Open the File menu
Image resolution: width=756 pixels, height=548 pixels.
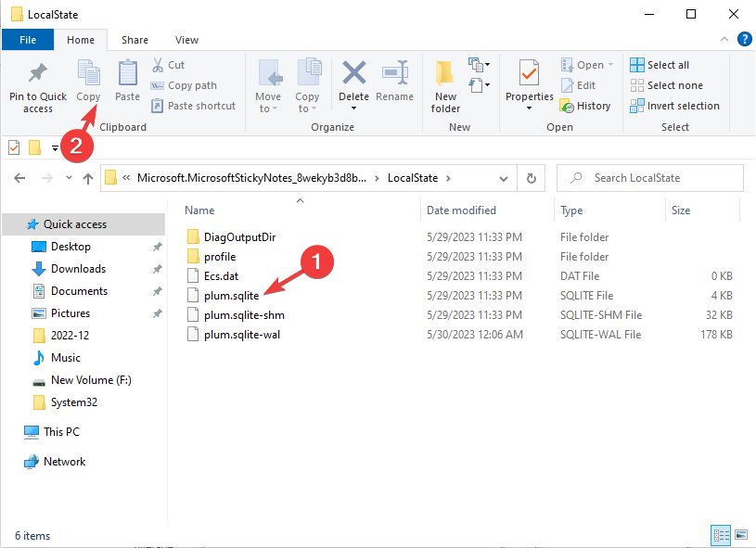coord(27,40)
